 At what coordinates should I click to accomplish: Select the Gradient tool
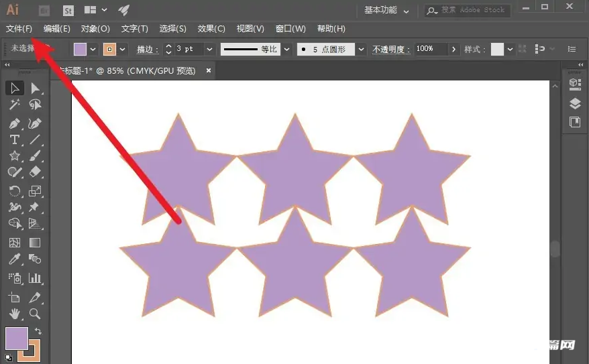pyautogui.click(x=35, y=243)
